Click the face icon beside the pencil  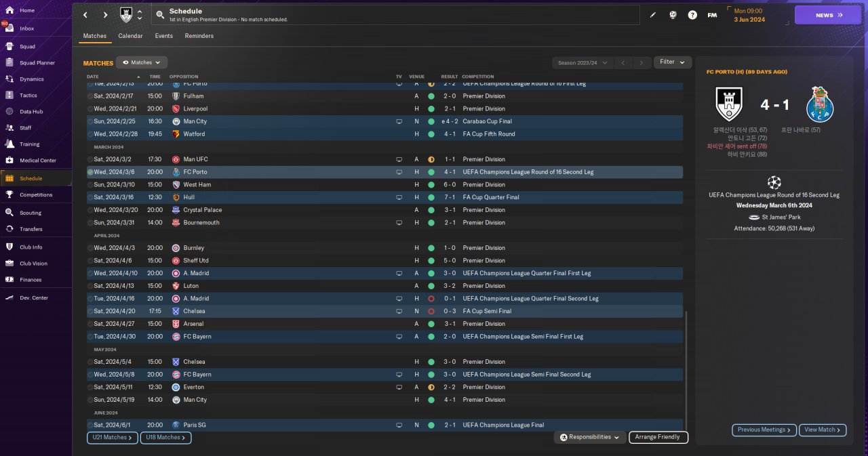[673, 15]
